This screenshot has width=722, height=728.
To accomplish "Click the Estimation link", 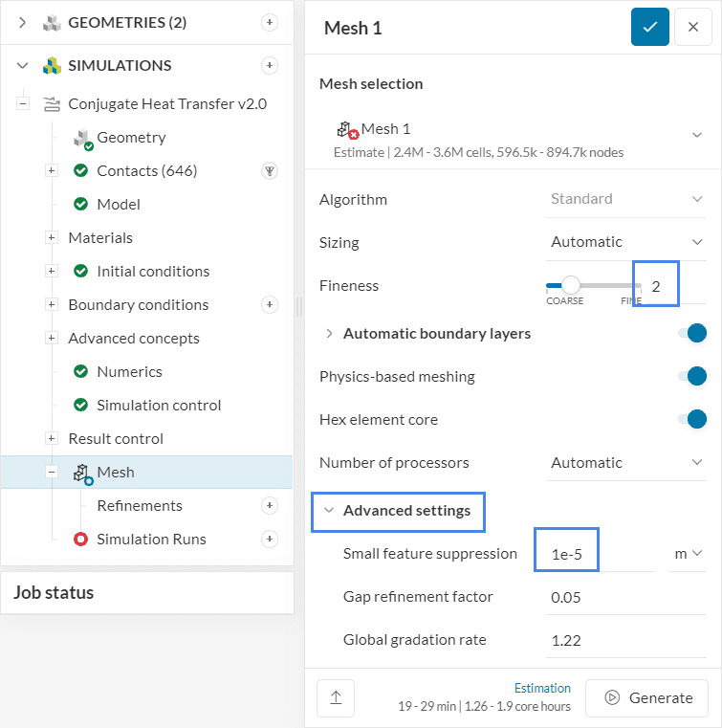I will tap(542, 689).
